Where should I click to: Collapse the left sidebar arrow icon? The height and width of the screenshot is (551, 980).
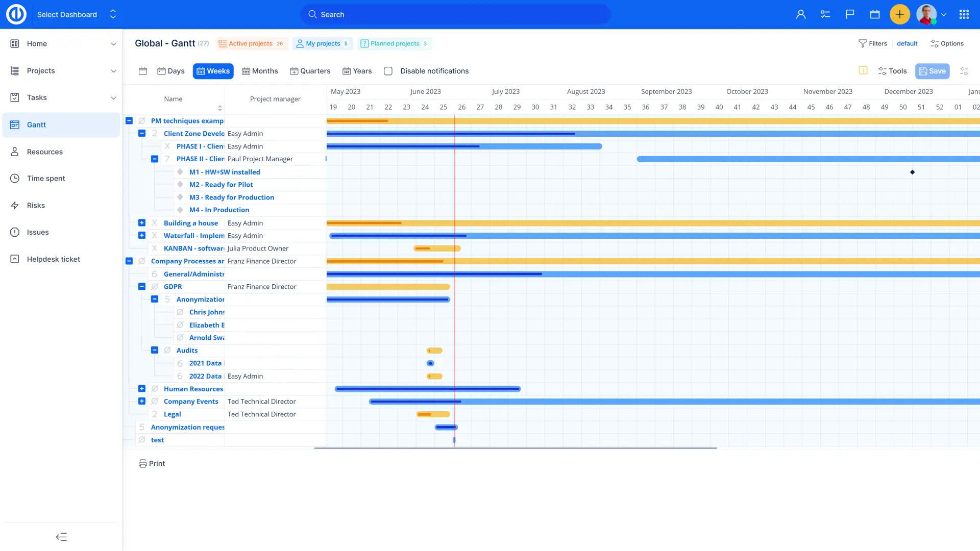(x=61, y=537)
